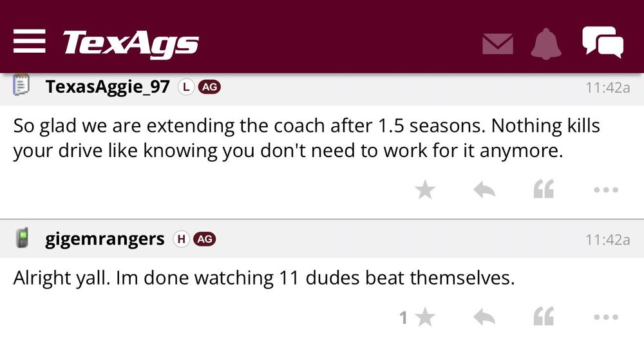Image resolution: width=644 pixels, height=338 pixels.
Task: Click the phone icon beside gigemrangers
Action: pyautogui.click(x=22, y=239)
